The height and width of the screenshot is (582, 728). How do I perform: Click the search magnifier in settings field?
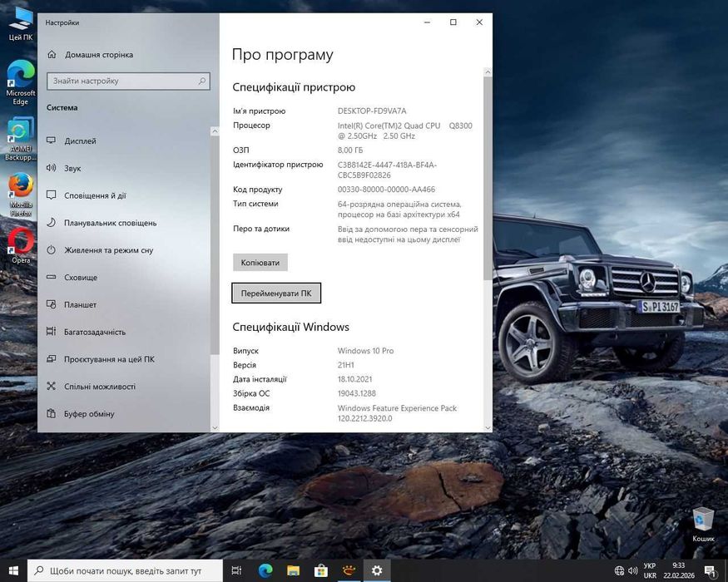click(x=202, y=81)
